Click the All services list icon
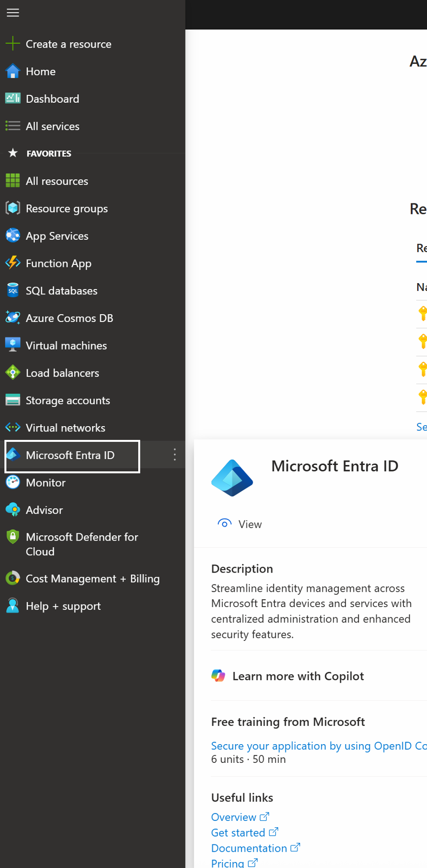This screenshot has height=868, width=427. pyautogui.click(x=13, y=126)
